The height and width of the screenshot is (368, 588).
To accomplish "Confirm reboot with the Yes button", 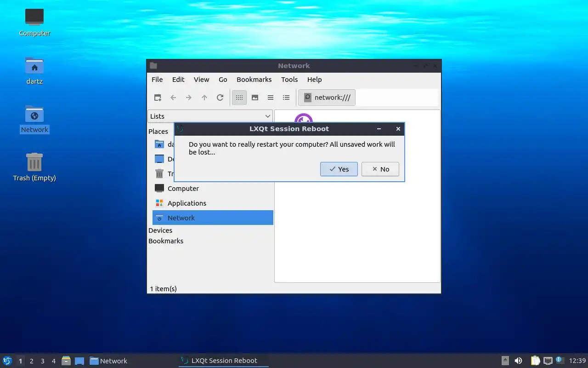I will [339, 169].
